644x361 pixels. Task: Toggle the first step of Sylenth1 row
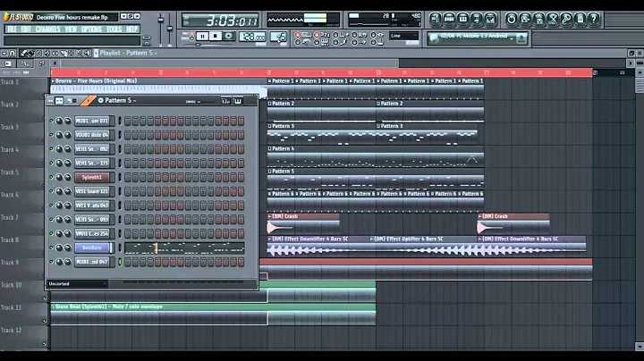(128, 177)
